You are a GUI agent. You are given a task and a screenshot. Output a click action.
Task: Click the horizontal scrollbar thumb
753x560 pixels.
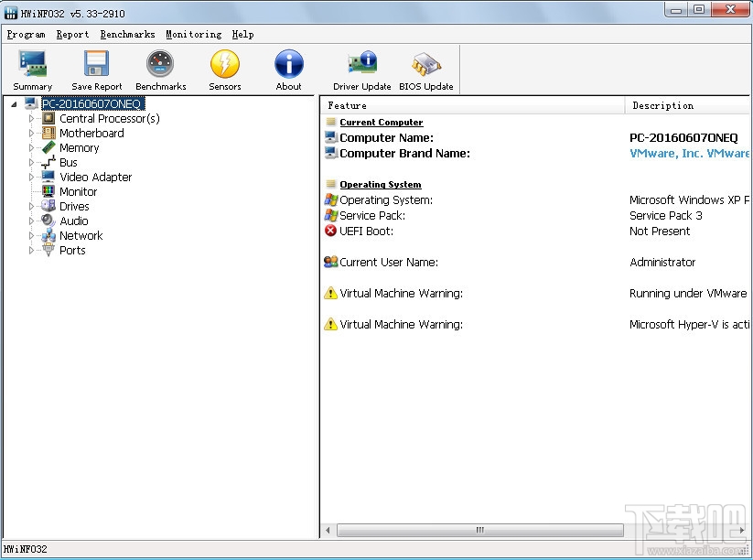click(x=480, y=530)
